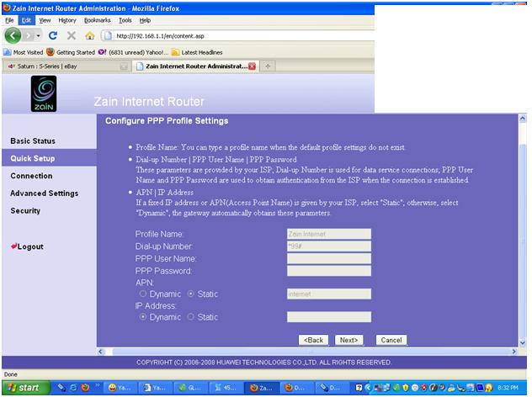532x397 pixels.
Task: Open the Tools menu
Action: coord(125,19)
